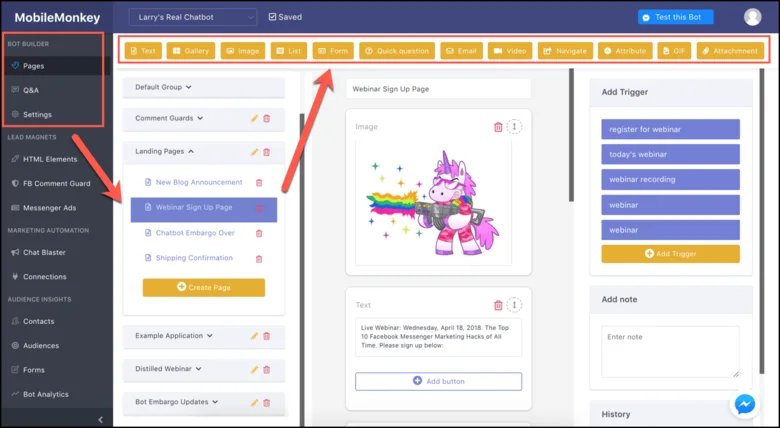This screenshot has width=780, height=428.
Task: Insert an Email widget
Action: pyautogui.click(x=461, y=51)
